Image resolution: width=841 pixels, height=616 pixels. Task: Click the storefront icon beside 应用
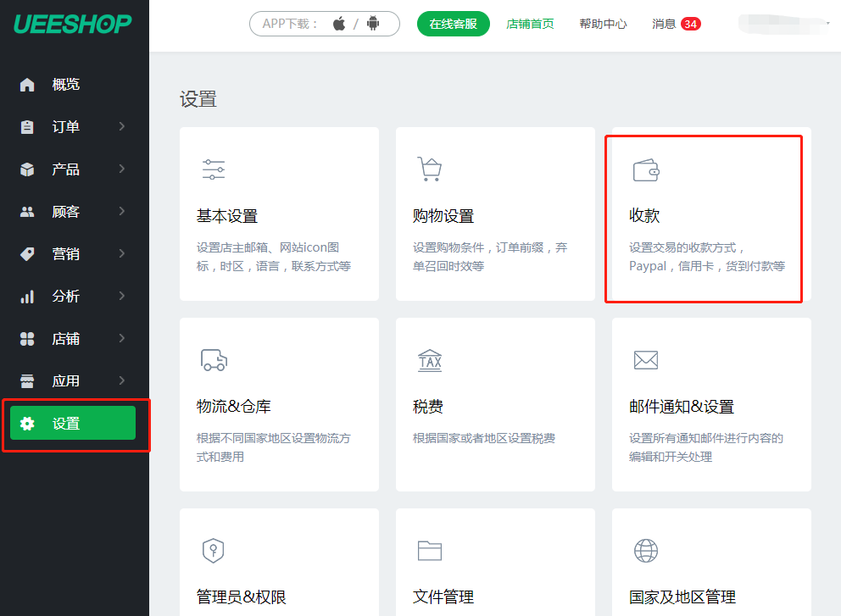coord(27,381)
